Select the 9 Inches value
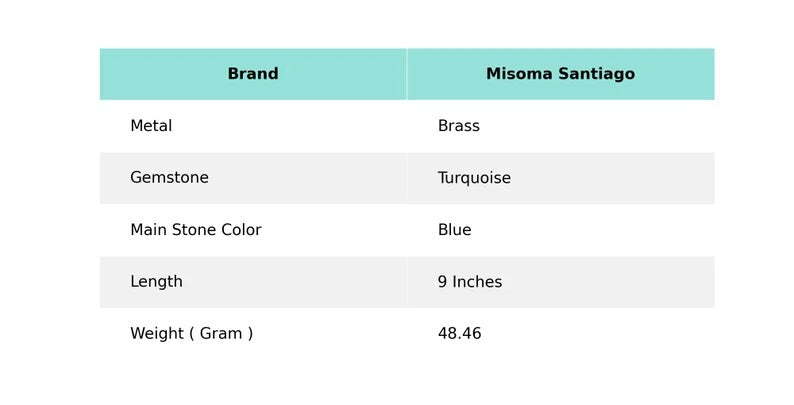 470,282
